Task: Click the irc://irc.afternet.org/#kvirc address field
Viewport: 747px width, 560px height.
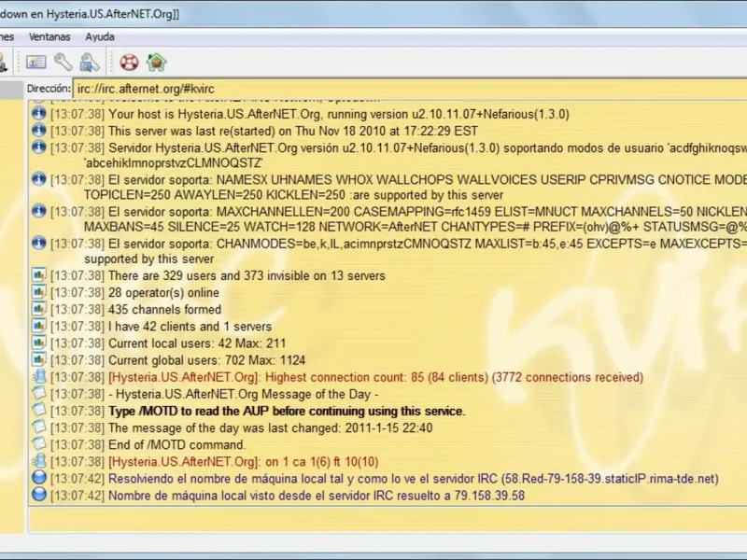Action: (410, 89)
